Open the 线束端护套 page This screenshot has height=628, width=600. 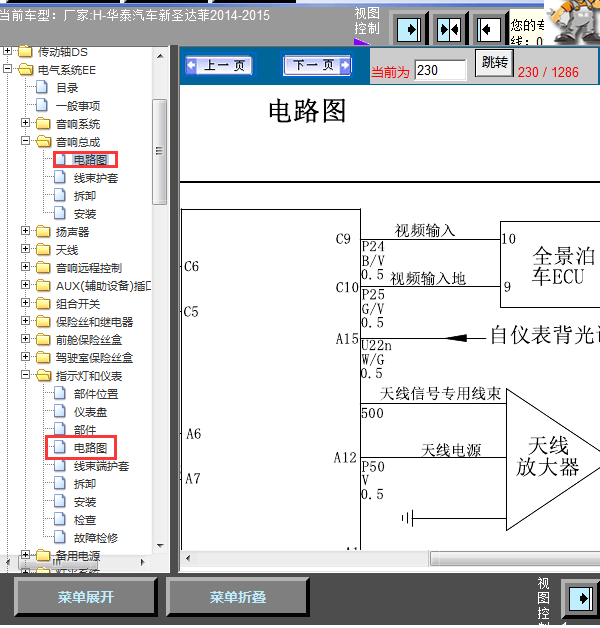pyautogui.click(x=101, y=466)
